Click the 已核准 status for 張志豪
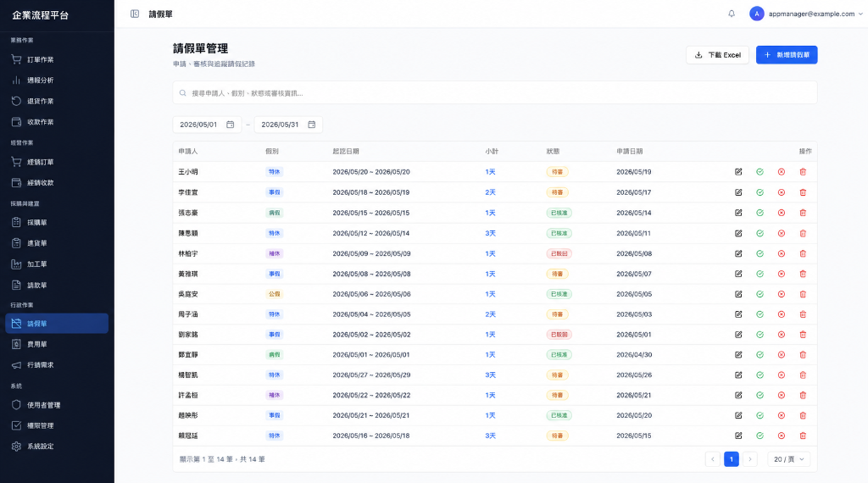The width and height of the screenshot is (868, 483). click(x=559, y=213)
